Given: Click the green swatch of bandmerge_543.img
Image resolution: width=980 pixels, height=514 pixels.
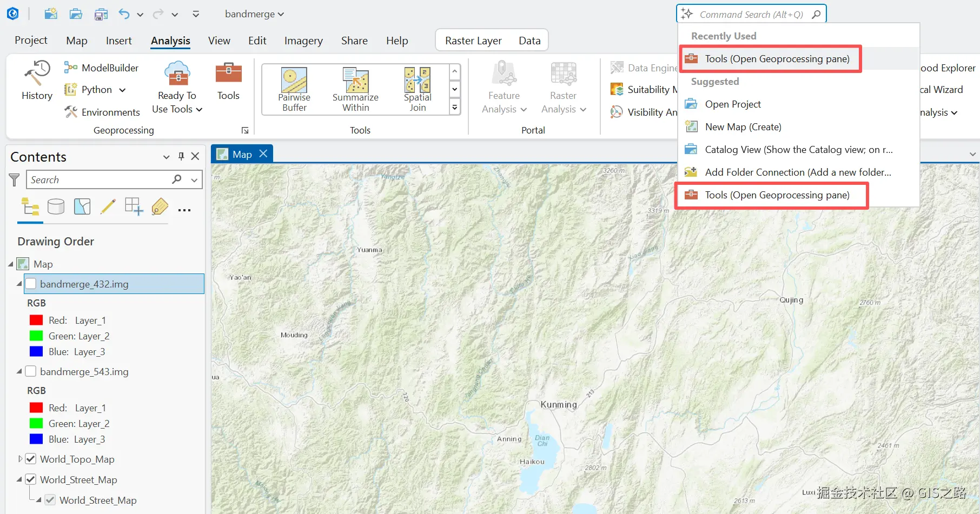Looking at the screenshot, I should click(x=36, y=423).
